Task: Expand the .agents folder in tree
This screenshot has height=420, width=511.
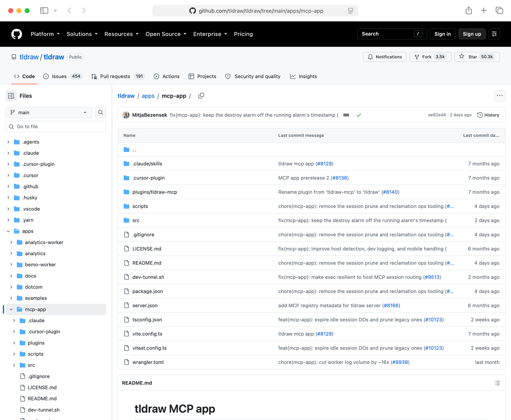Action: click(8, 142)
